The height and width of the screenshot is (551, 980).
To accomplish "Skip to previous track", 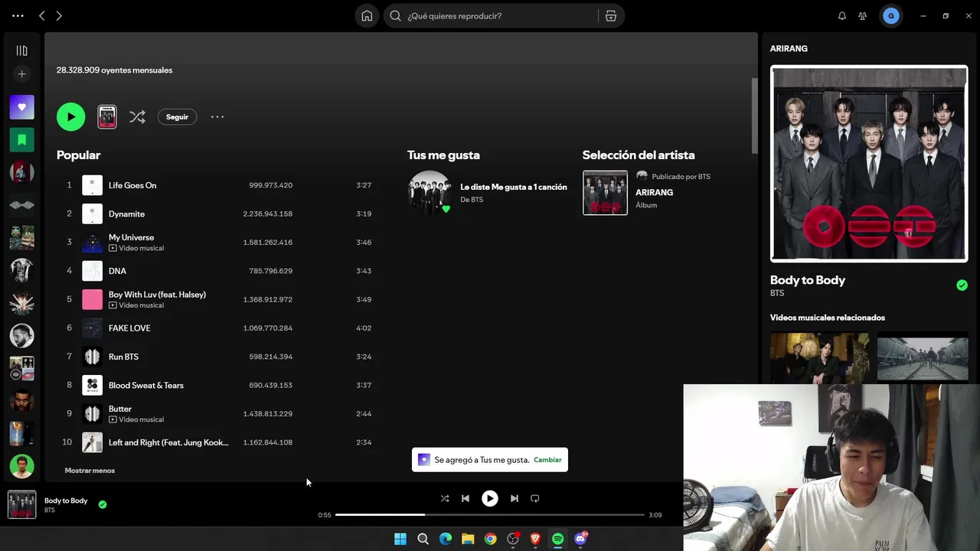I will point(465,498).
